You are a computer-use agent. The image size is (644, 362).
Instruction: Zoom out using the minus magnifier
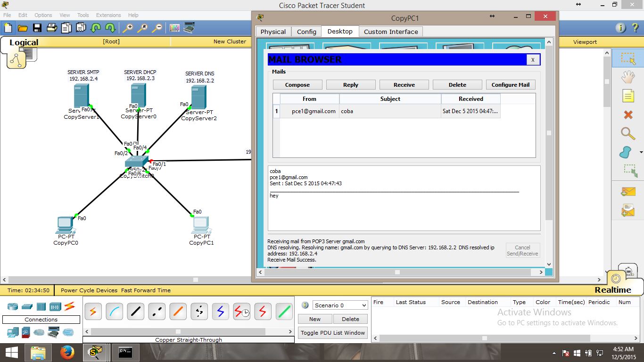tap(157, 28)
